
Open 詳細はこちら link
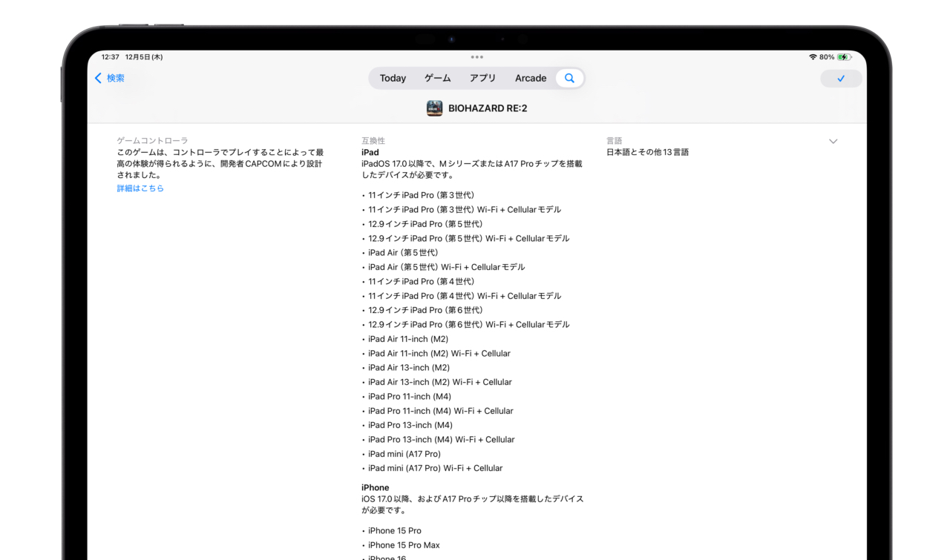point(140,188)
